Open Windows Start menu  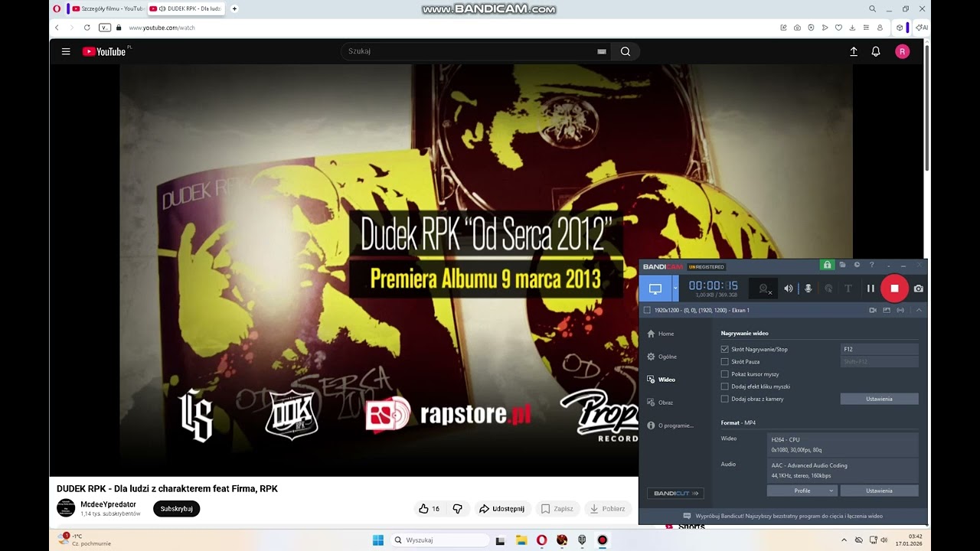tap(377, 540)
